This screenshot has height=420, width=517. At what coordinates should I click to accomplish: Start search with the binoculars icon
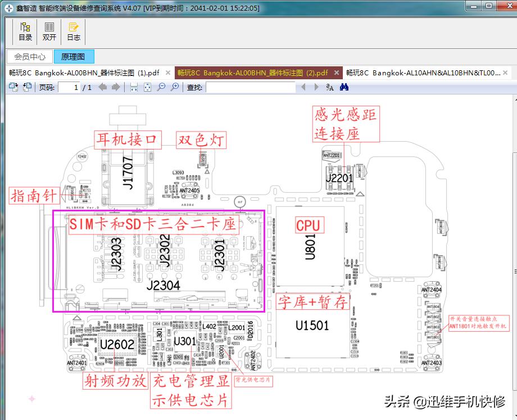[x=343, y=87]
